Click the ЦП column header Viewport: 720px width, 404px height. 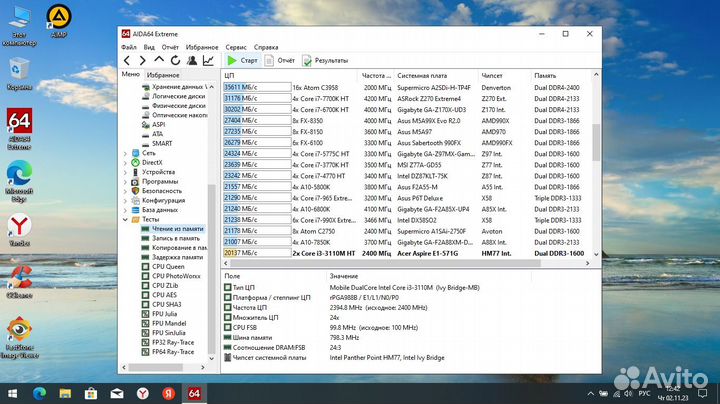[289, 75]
